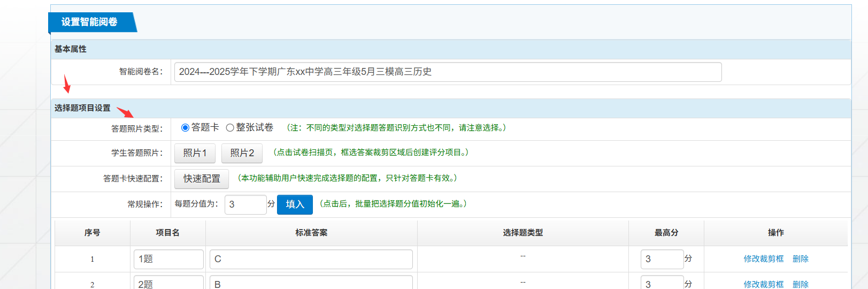Edit the 2题 item name field

[168, 283]
